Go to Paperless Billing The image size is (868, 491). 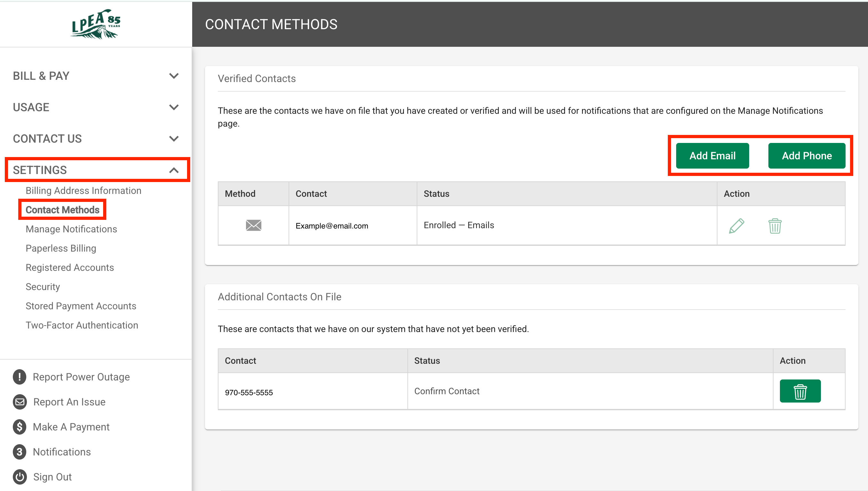coord(61,248)
